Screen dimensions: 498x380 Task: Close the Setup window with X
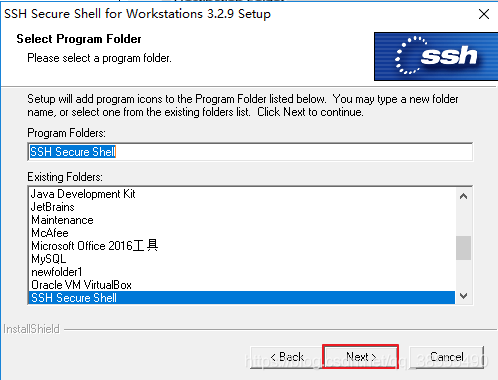[484, 14]
